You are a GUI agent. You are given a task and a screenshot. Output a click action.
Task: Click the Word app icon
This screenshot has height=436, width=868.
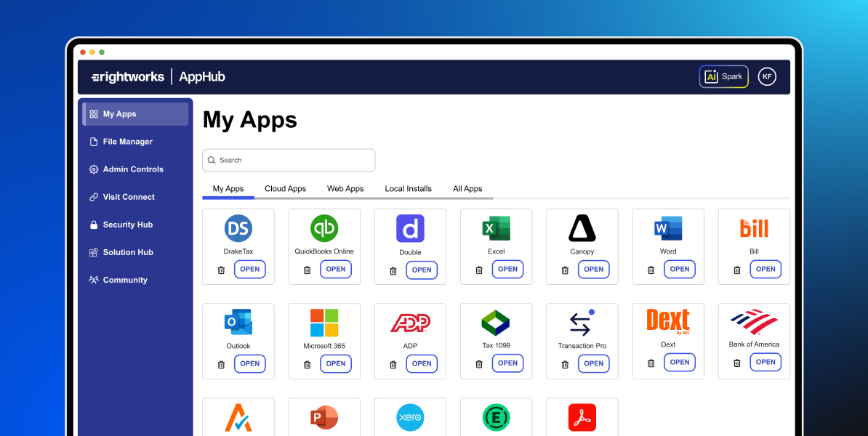point(668,228)
